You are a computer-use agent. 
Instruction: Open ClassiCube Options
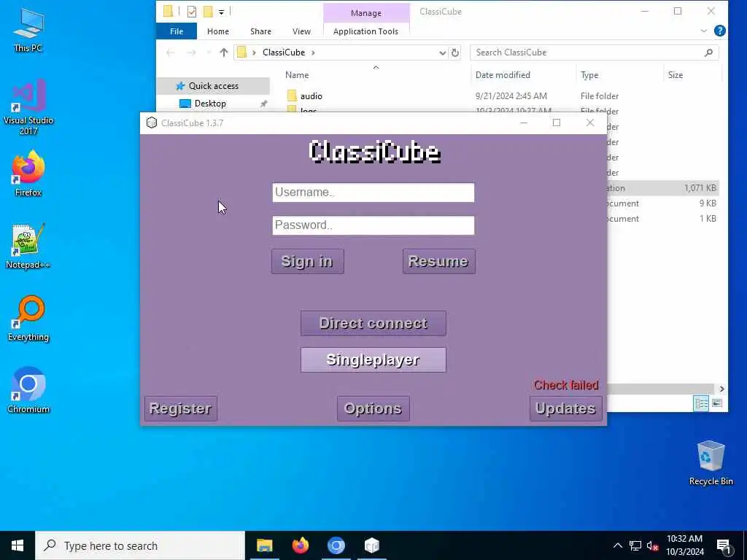(373, 408)
